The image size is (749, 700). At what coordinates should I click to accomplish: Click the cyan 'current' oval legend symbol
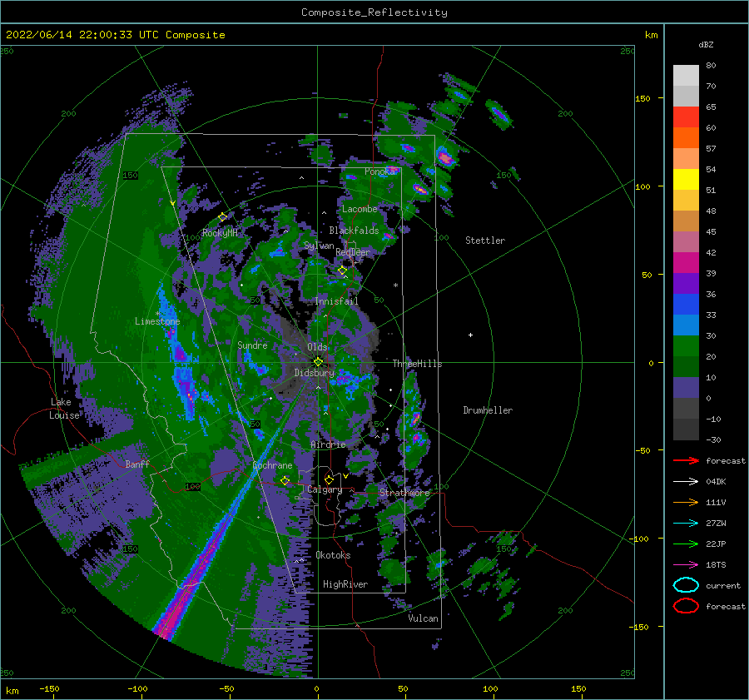coord(686,585)
